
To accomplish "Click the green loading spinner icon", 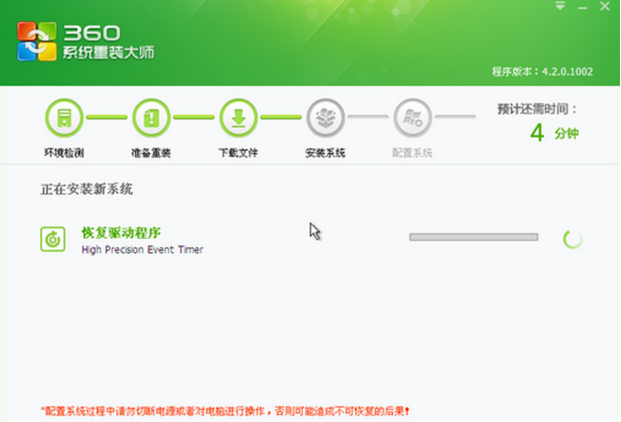I will pos(573,238).
